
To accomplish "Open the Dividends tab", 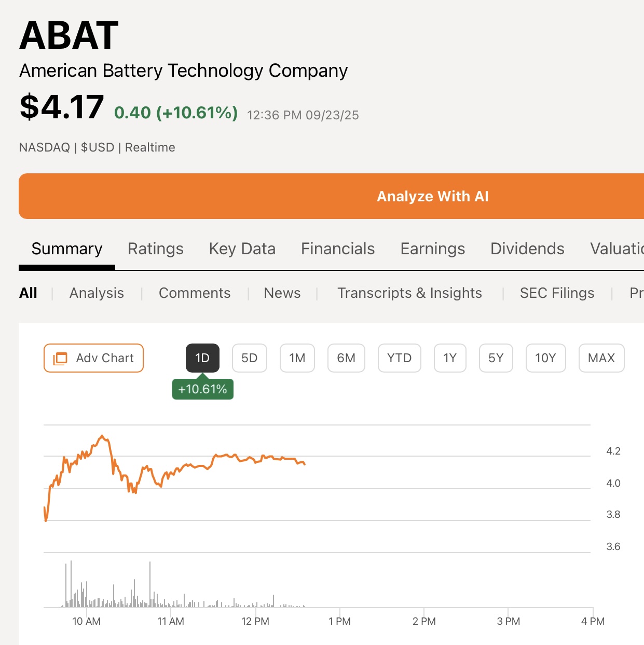I will tap(527, 249).
